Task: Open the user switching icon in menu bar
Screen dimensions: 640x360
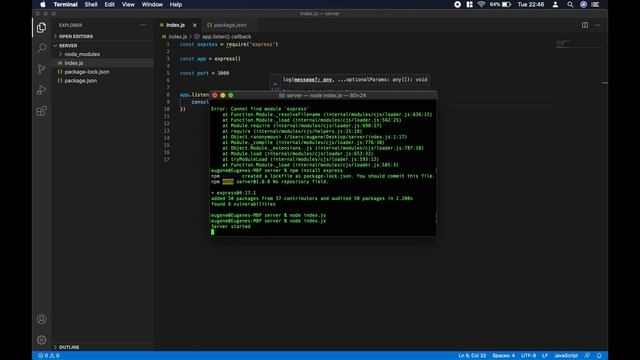Action: (555, 4)
